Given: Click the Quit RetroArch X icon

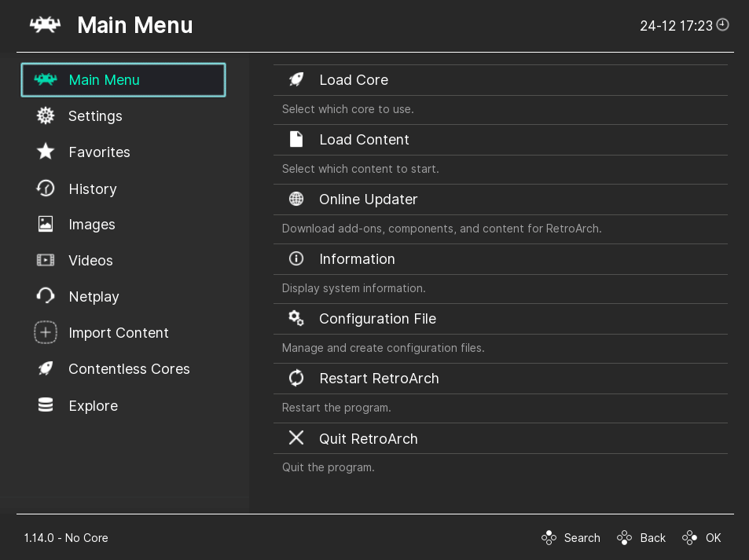Looking at the screenshot, I should [296, 437].
